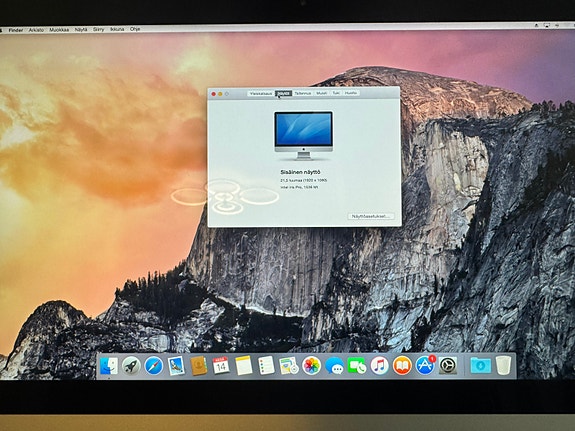Click the Näyttöasetukset button
The width and height of the screenshot is (575, 431).
coord(371,216)
